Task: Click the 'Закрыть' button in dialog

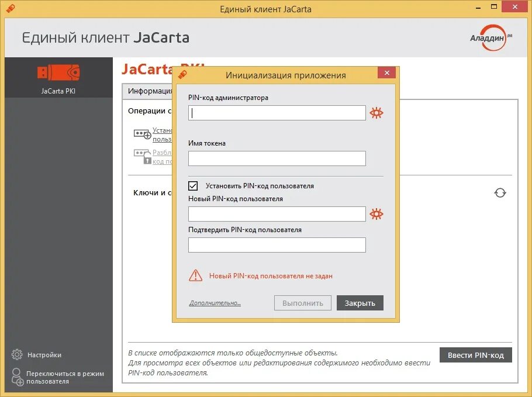Action: (x=360, y=303)
